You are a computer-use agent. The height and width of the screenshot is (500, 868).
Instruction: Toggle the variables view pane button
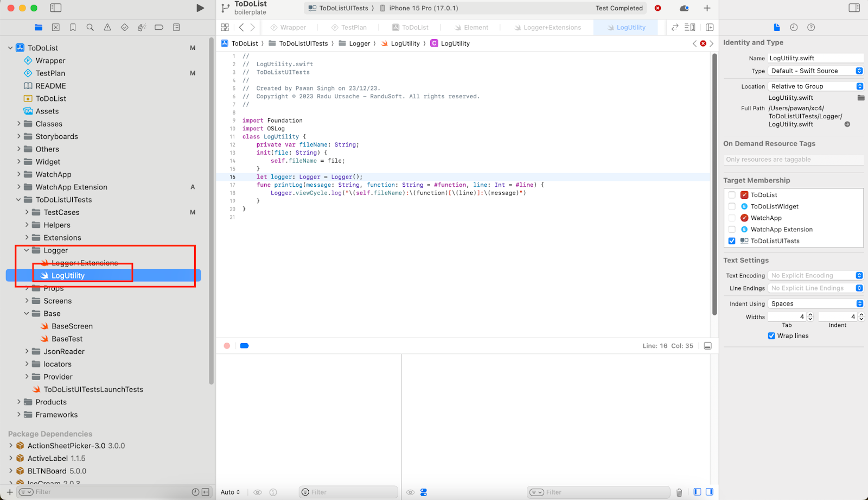697,492
